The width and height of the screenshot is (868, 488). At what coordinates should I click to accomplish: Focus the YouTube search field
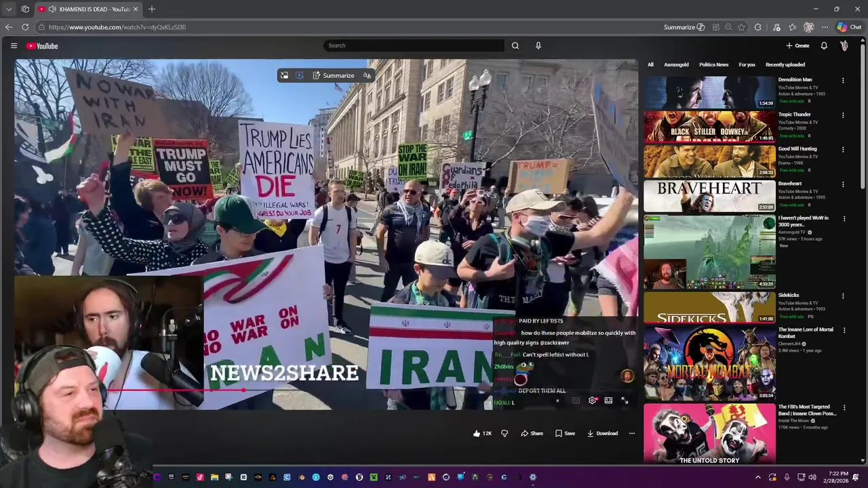tap(414, 45)
